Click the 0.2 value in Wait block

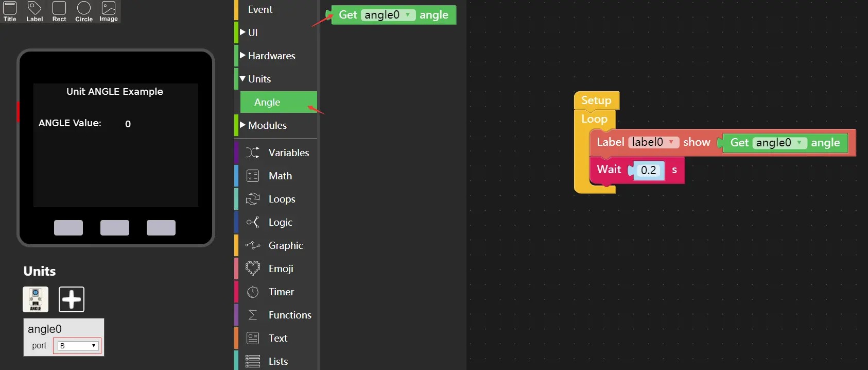[x=648, y=170]
